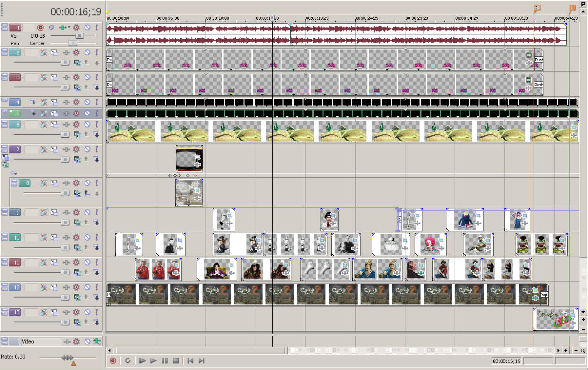The width and height of the screenshot is (588, 370).
Task: Open track motion for track 12
Action: tap(54, 287)
